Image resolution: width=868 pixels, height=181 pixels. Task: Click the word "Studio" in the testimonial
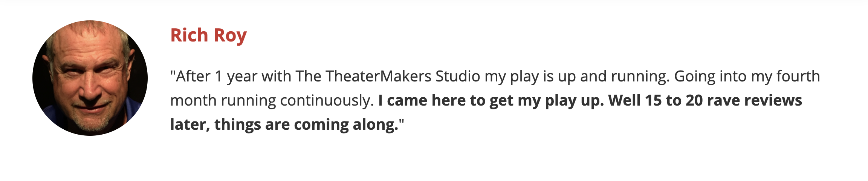(x=458, y=77)
